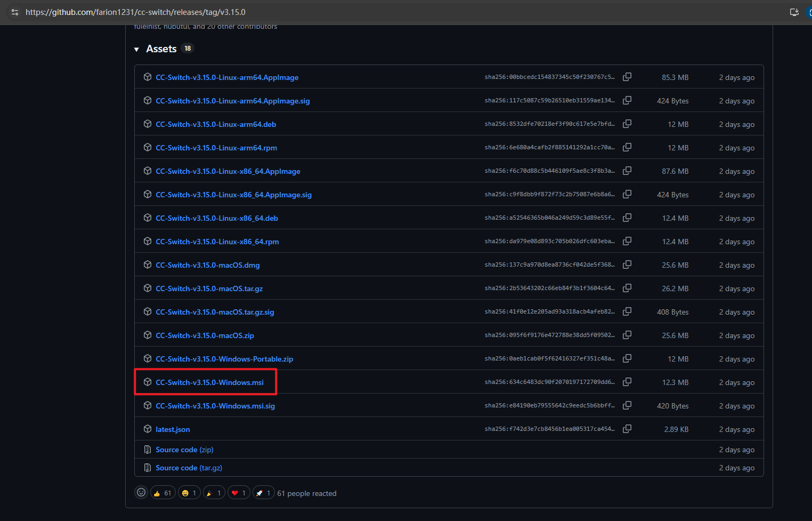812x521 pixels.
Task: Click hash text "sha256:f742d3e7cb8456b1ea005317ca454…"
Action: [549, 429]
